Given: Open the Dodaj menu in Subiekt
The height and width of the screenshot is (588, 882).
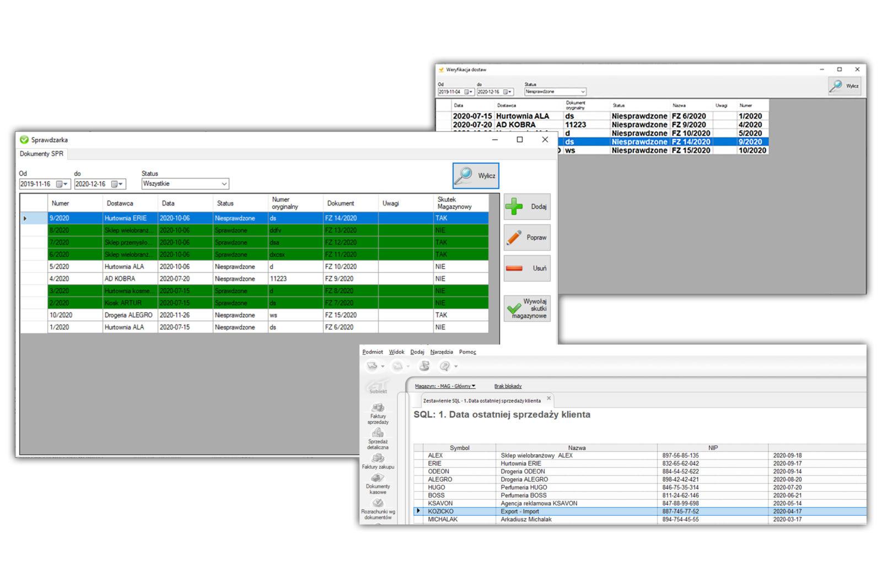Looking at the screenshot, I should 417,352.
